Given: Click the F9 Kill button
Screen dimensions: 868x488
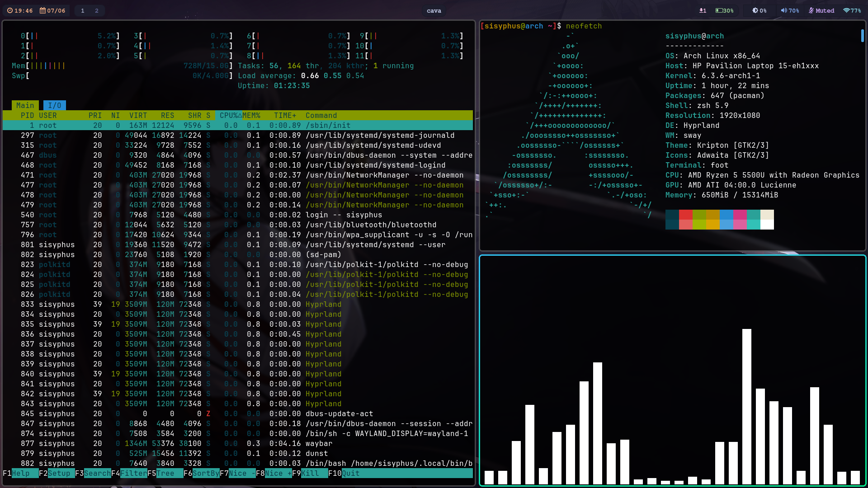Looking at the screenshot, I should [310, 473].
